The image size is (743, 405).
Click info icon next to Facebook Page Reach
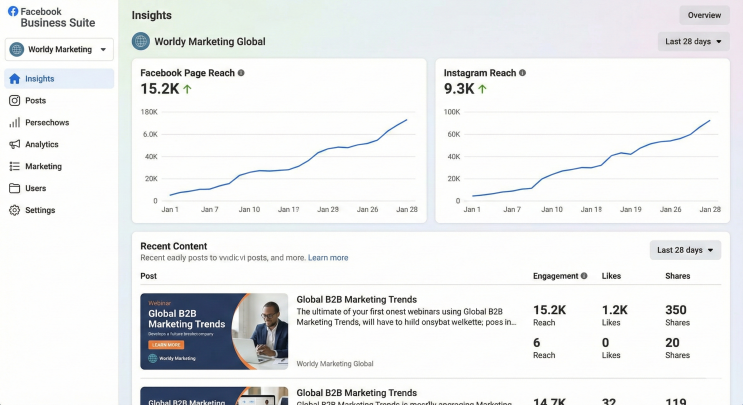tap(241, 72)
